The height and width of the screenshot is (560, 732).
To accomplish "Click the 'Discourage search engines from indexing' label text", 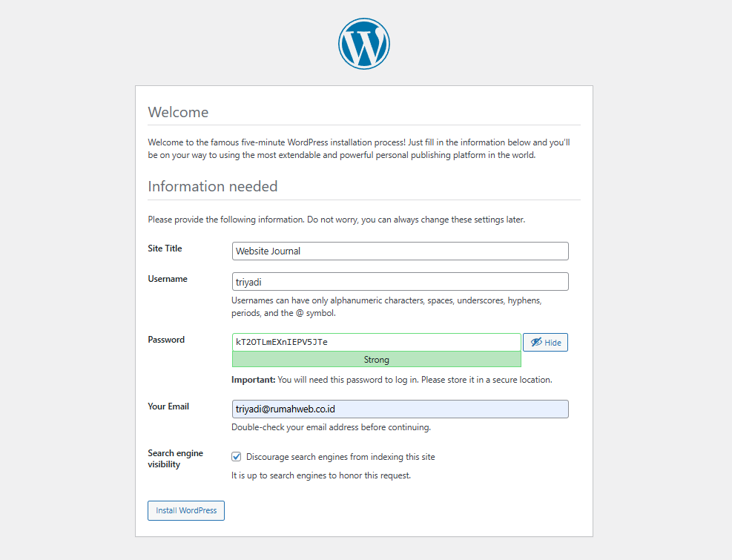I will coord(340,457).
